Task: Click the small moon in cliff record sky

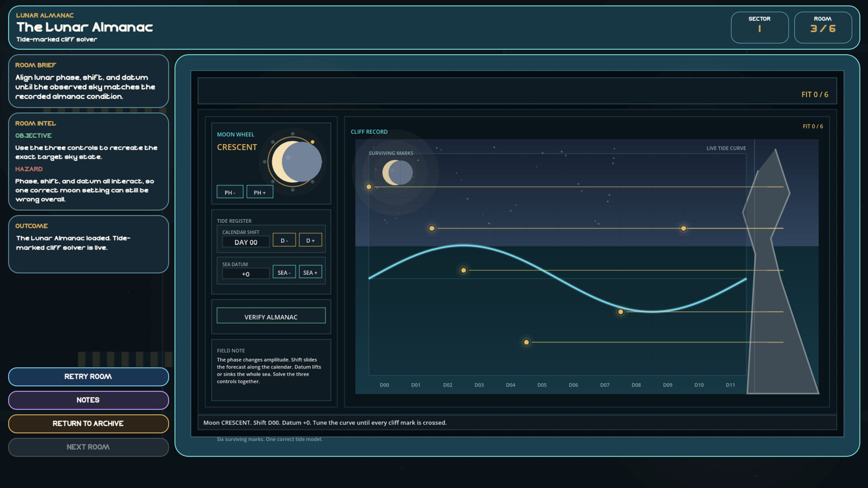Action: [x=397, y=173]
